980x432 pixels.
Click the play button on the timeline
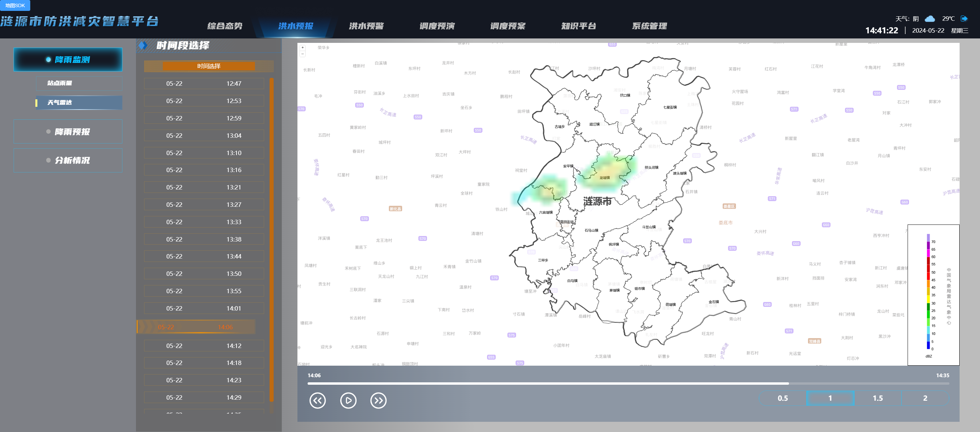pos(348,400)
